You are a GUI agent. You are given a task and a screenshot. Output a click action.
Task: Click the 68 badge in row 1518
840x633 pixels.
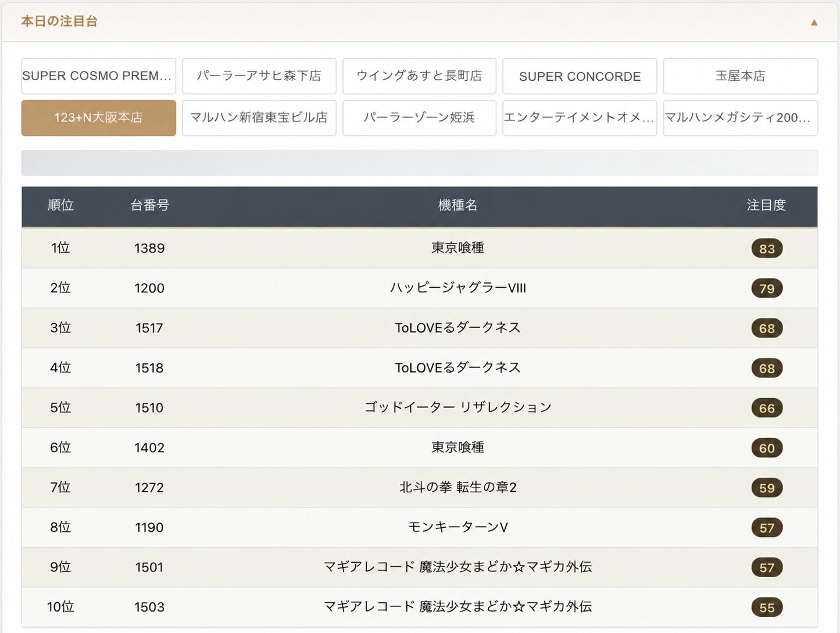[767, 369]
